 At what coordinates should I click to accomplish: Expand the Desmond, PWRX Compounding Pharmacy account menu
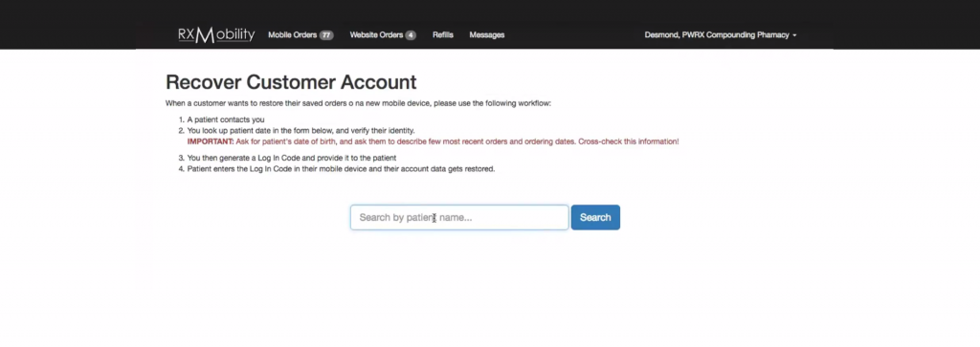point(720,35)
